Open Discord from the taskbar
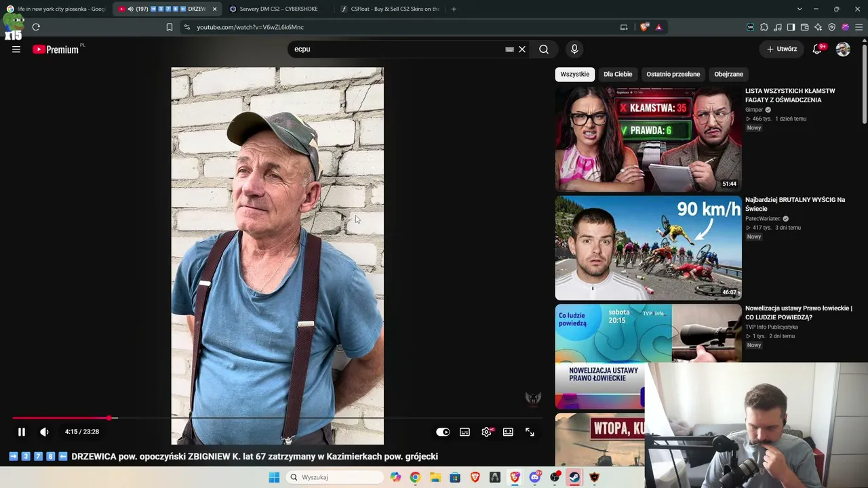This screenshot has height=488, width=868. coord(535,477)
